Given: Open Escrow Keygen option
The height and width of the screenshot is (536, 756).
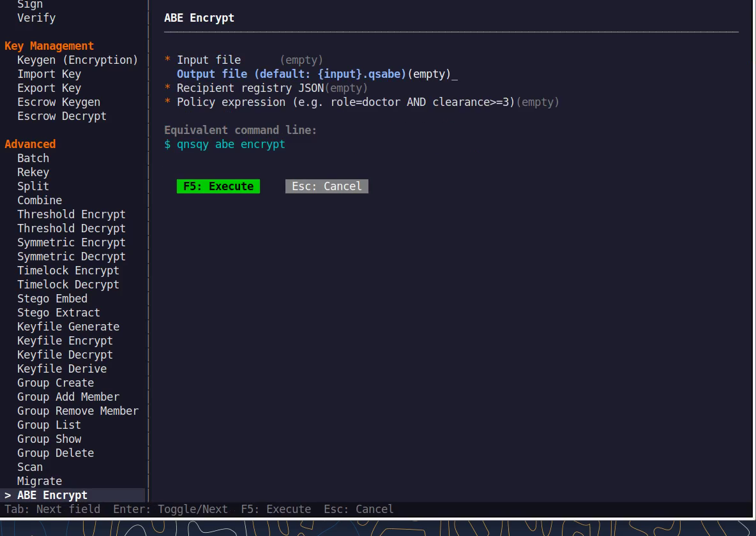Looking at the screenshot, I should (x=59, y=101).
